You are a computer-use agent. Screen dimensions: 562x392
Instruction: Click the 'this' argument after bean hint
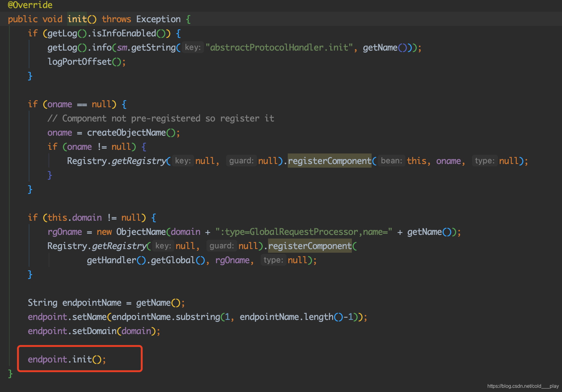point(417,161)
